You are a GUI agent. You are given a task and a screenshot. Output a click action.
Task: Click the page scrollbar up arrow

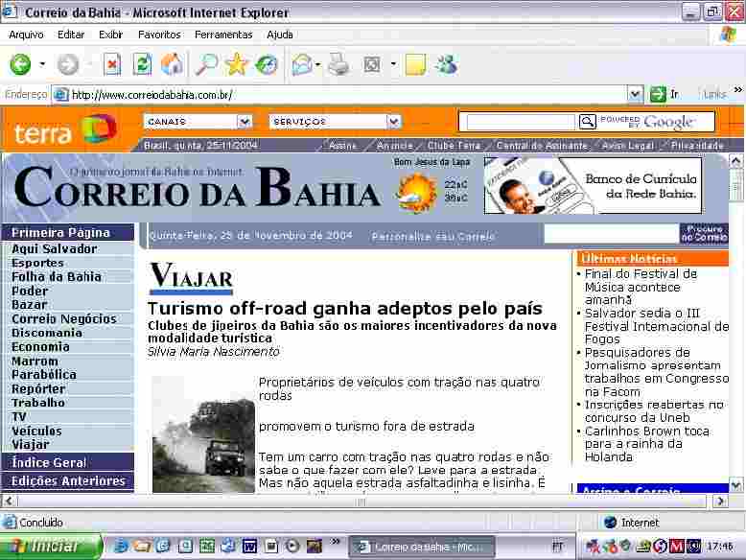click(735, 162)
